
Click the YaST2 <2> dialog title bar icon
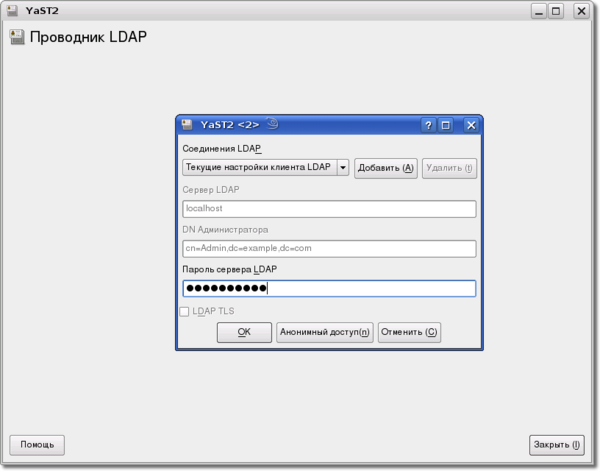[187, 125]
